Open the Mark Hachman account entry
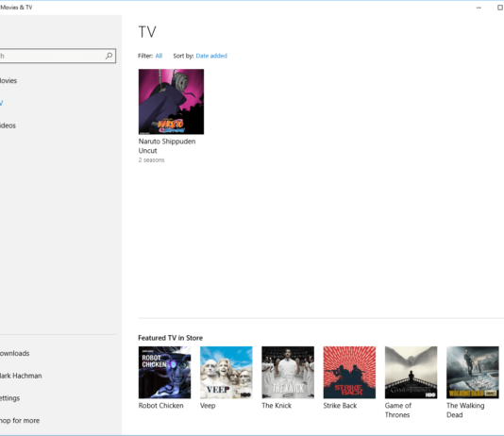The width and height of the screenshot is (504, 436). coord(21,376)
